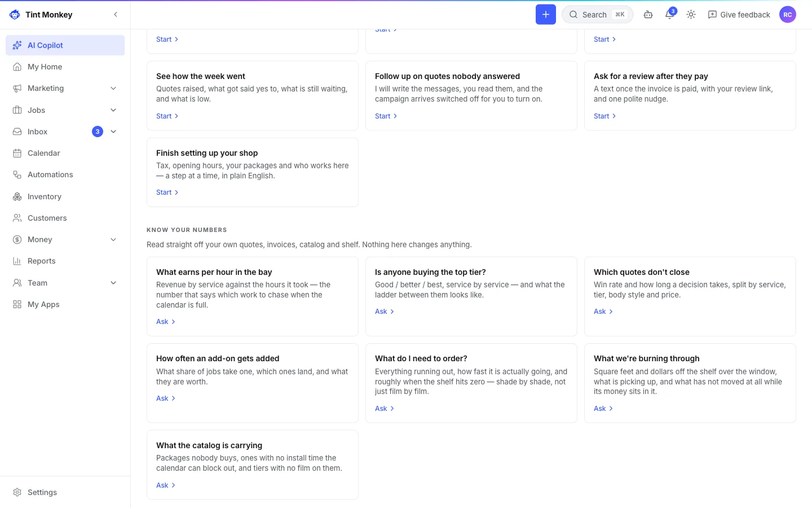Click the Jobs briefcase icon
812x508 pixels.
(17, 110)
